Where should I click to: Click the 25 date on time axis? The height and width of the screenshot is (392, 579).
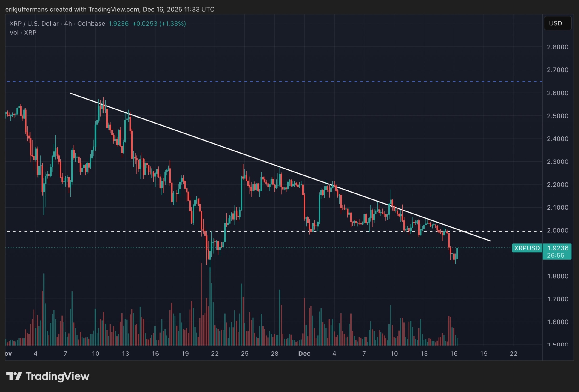coord(245,354)
